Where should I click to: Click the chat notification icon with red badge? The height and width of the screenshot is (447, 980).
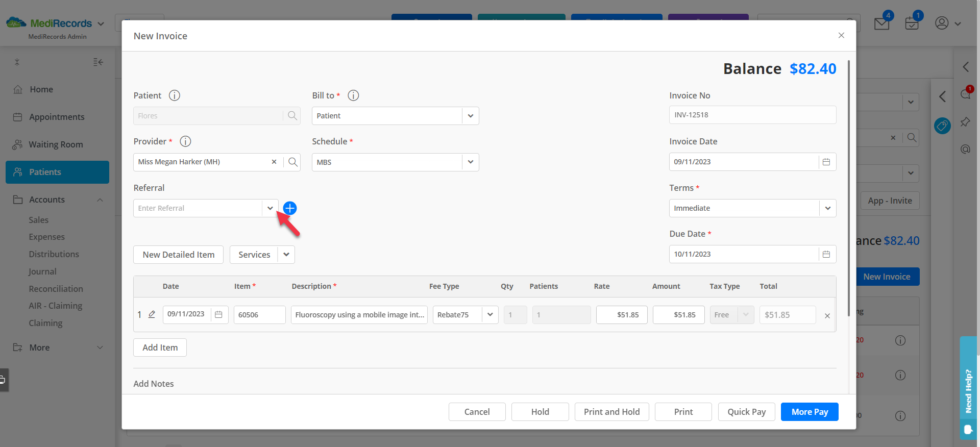[x=965, y=94]
